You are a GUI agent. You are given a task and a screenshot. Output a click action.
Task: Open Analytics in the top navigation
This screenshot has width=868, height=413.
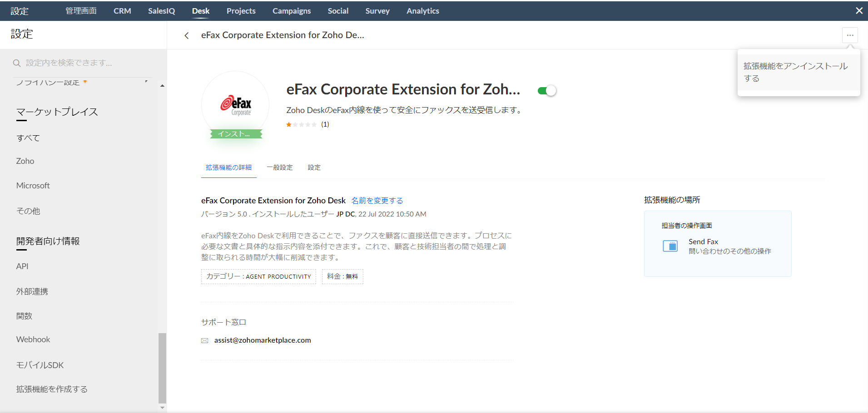click(x=423, y=11)
